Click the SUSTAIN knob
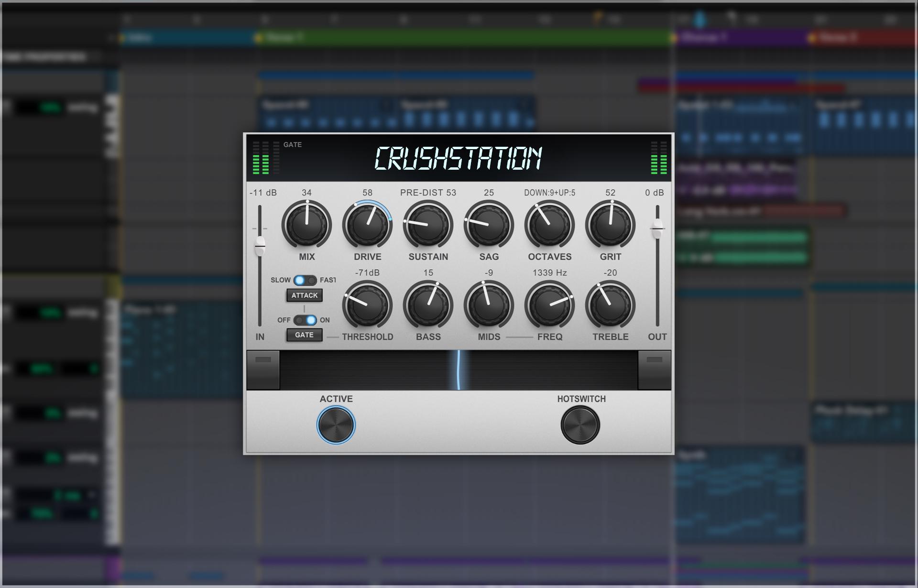The width and height of the screenshot is (918, 588). point(428,225)
